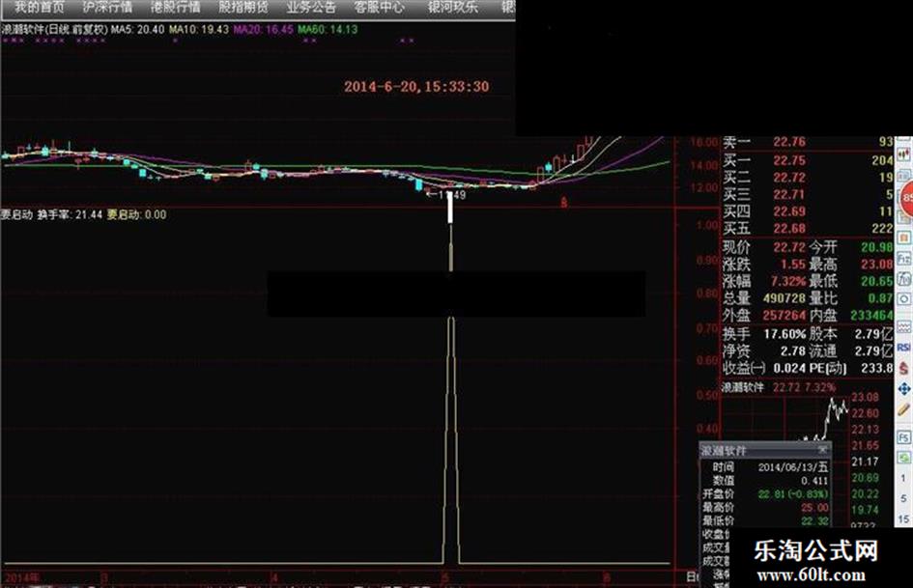Screen dimensions: 913x588
Task: Click the 现价 current price 22.72
Action: [789, 247]
